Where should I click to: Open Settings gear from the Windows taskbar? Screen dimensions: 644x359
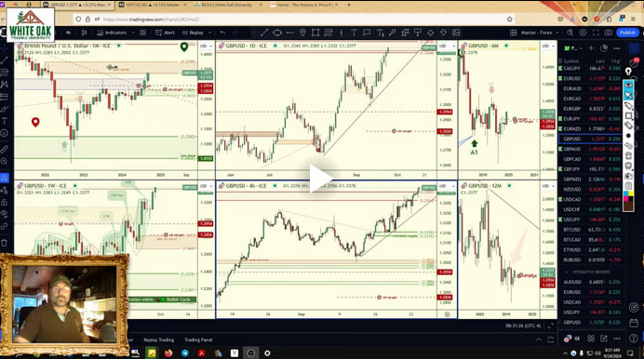(x=267, y=353)
